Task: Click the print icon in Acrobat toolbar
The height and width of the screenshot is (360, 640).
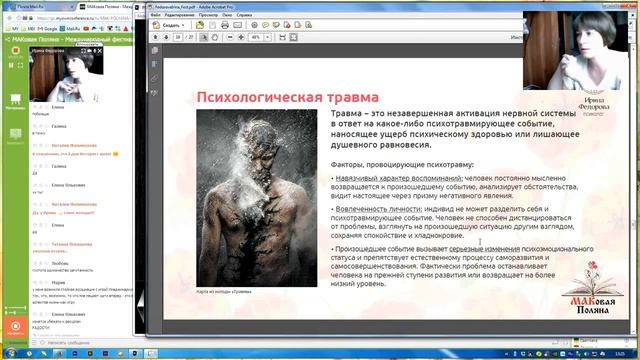Action: [225, 25]
